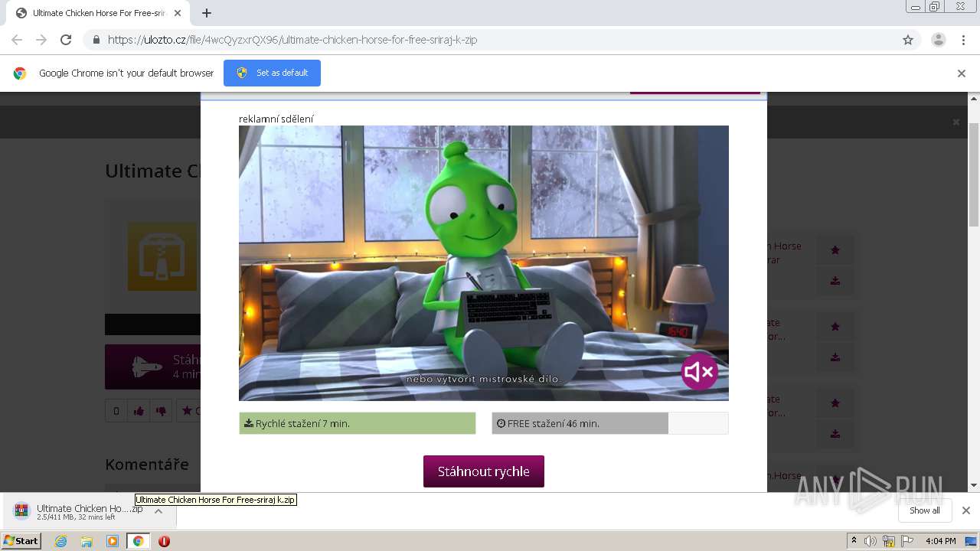Favorite the related '.rar' Horse file
Image resolution: width=980 pixels, height=551 pixels.
point(835,249)
